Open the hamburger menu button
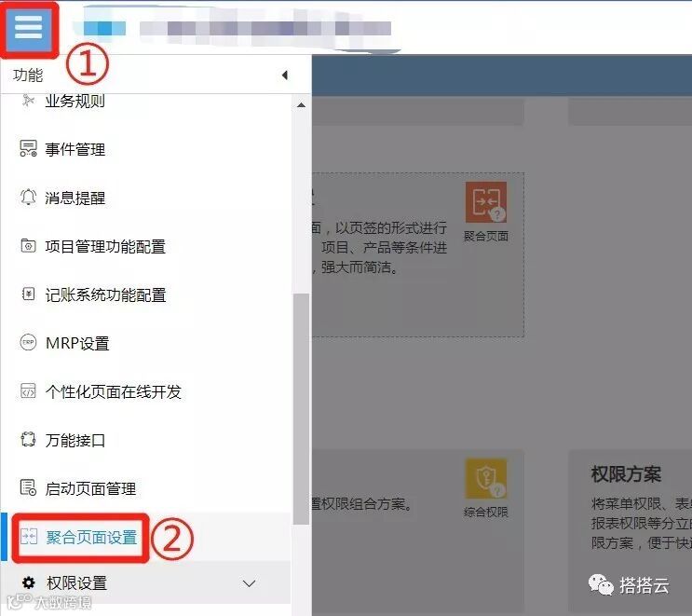Image resolution: width=692 pixels, height=616 pixels. point(29,28)
